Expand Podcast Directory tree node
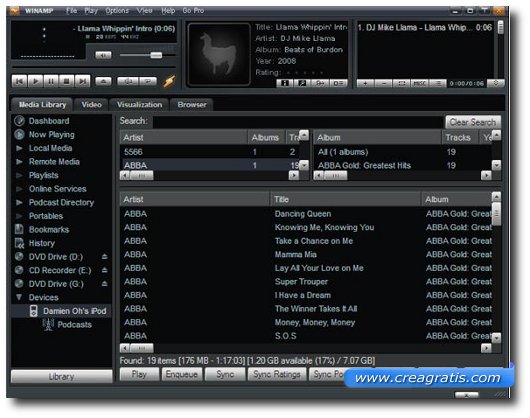Image resolution: width=530 pixels, height=418 pixels. coord(19,202)
